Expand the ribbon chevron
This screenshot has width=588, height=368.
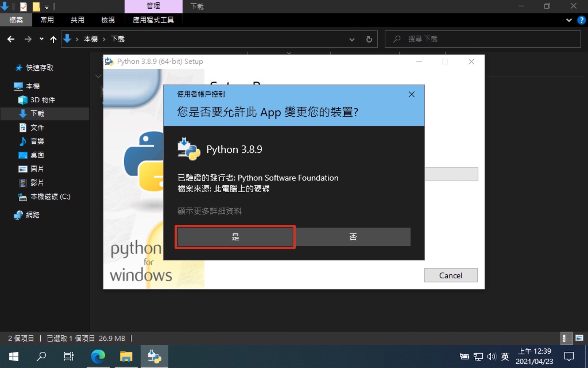tap(569, 20)
